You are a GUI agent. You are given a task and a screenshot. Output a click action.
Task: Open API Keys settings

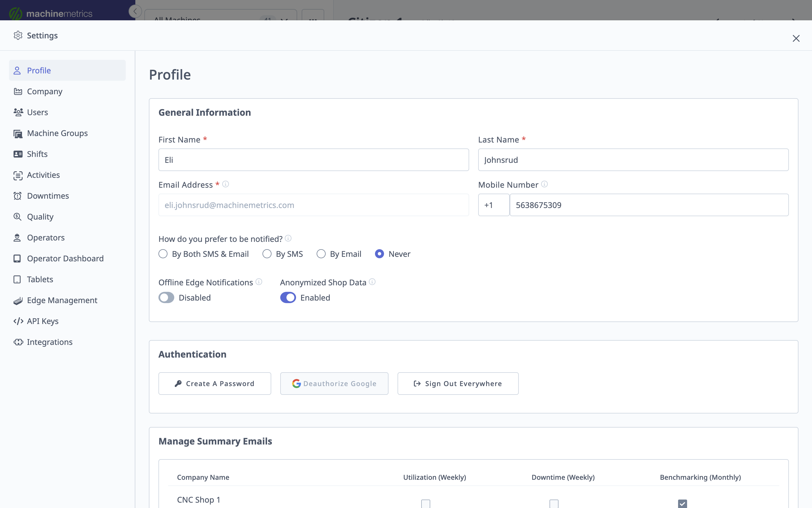pos(67,321)
